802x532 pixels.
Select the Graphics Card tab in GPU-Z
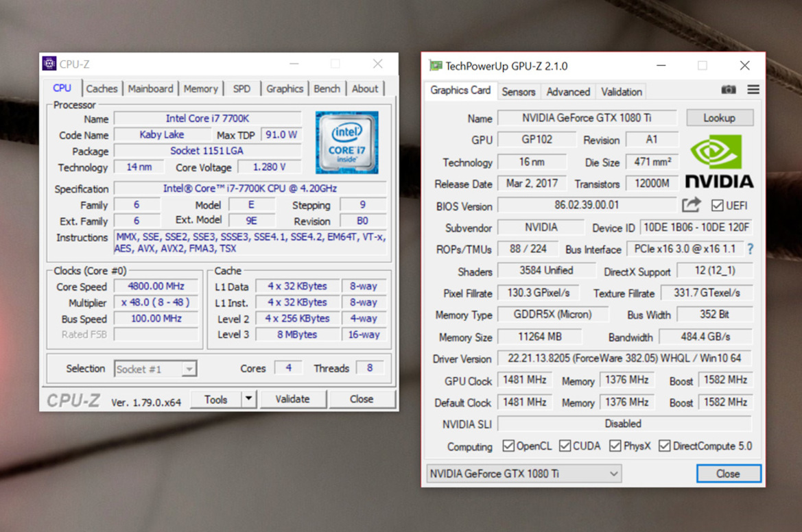pos(460,90)
